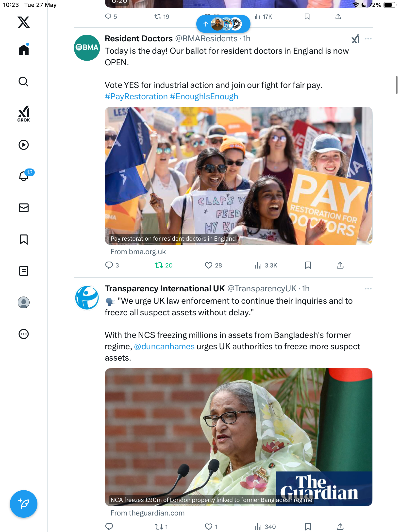
Task: Open Bookmarks in the sidebar
Action: (x=24, y=239)
